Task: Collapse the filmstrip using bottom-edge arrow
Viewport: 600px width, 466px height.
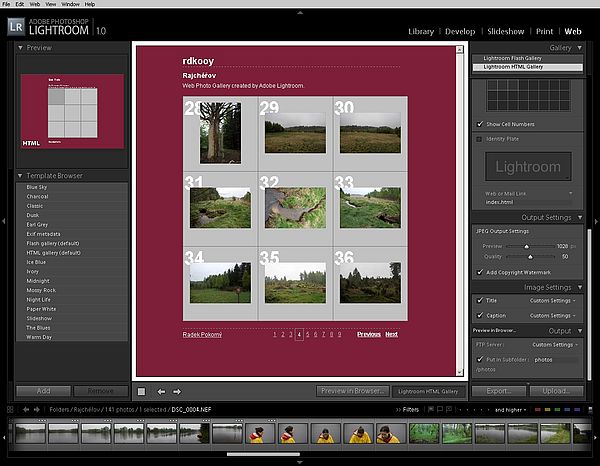Action: coord(300,462)
